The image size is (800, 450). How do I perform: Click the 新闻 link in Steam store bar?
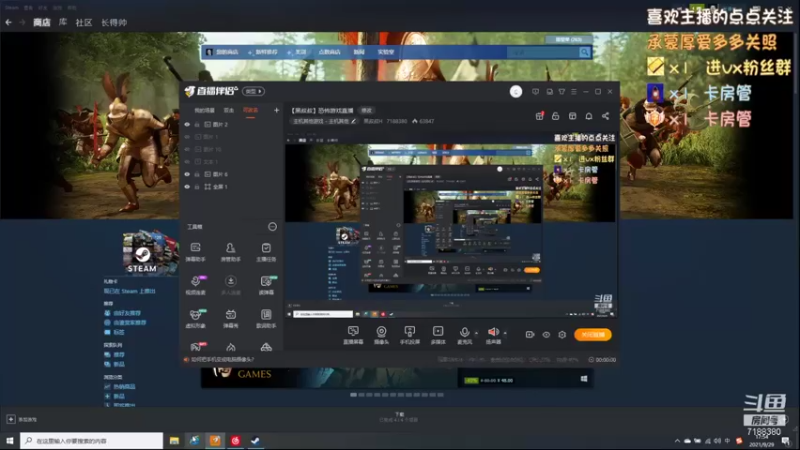[x=359, y=52]
